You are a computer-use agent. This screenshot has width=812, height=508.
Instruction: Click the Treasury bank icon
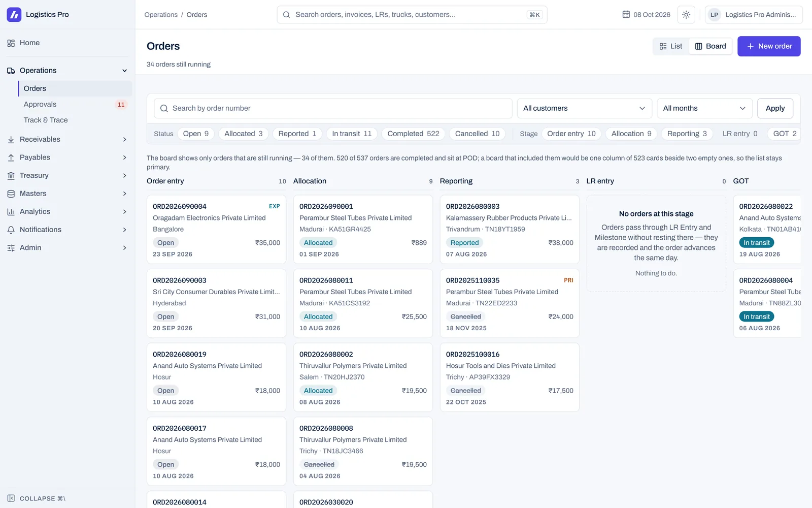(11, 176)
